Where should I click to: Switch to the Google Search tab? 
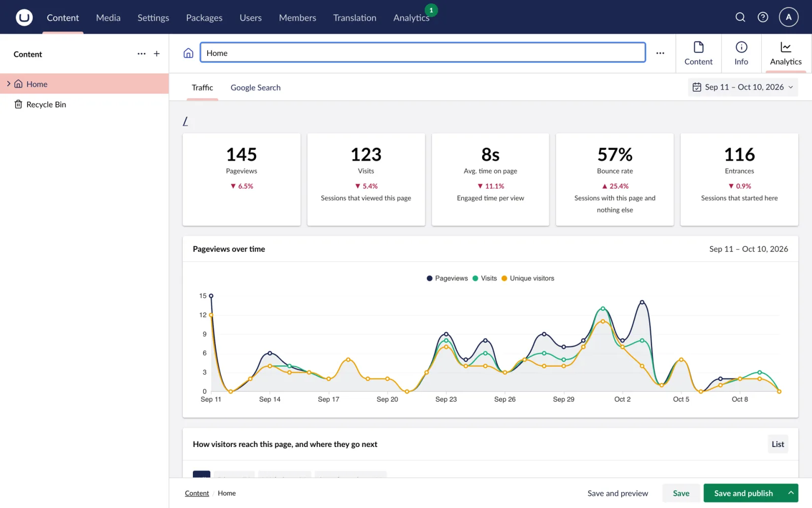click(255, 87)
